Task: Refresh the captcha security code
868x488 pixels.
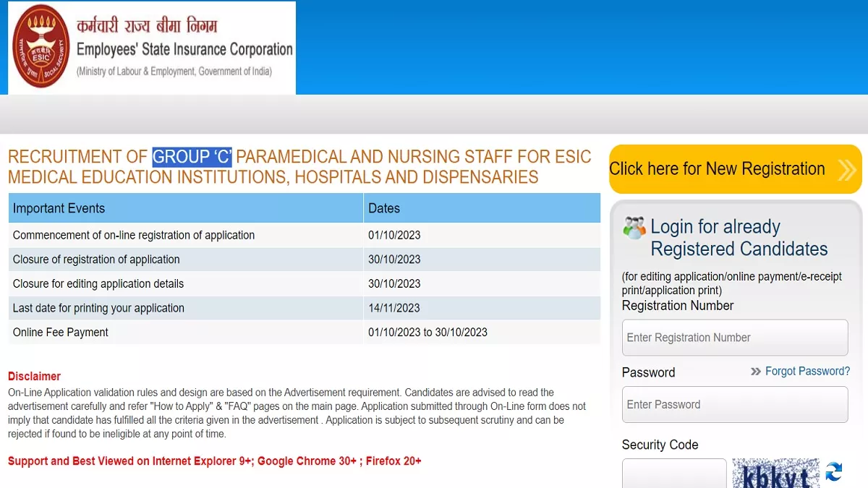Action: 834,472
